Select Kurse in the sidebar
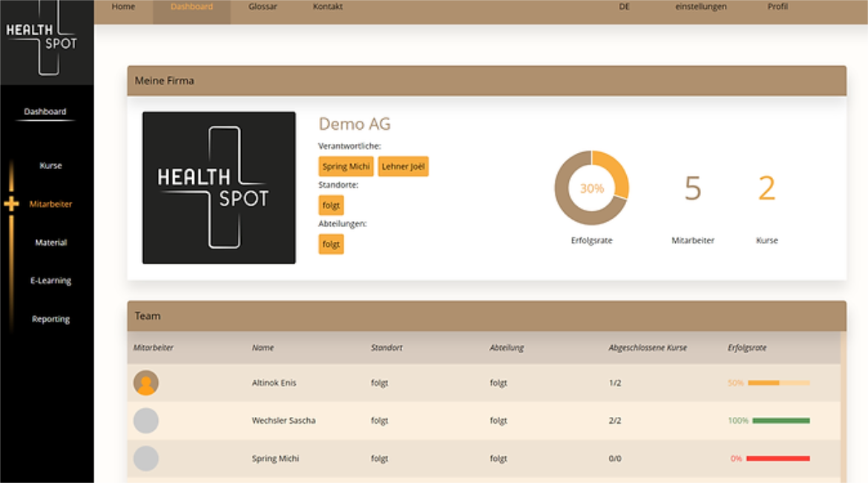The width and height of the screenshot is (868, 483). click(x=50, y=165)
